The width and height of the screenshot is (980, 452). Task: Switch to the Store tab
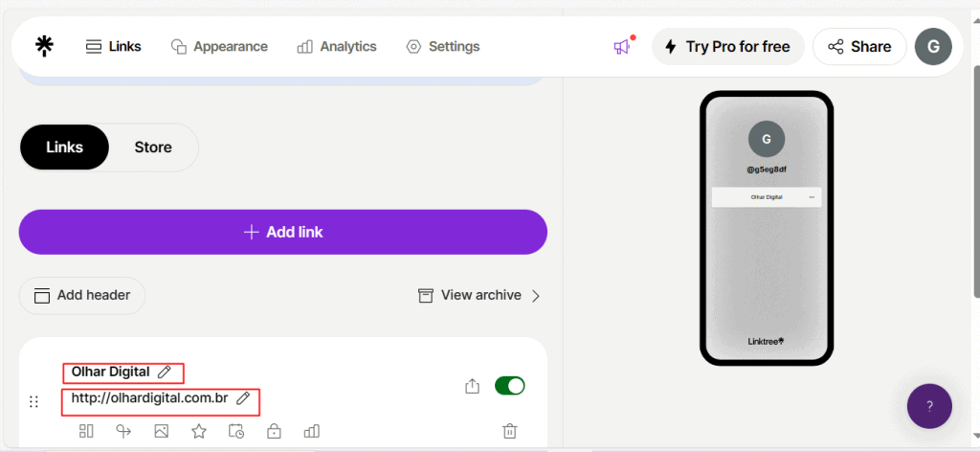click(x=153, y=147)
